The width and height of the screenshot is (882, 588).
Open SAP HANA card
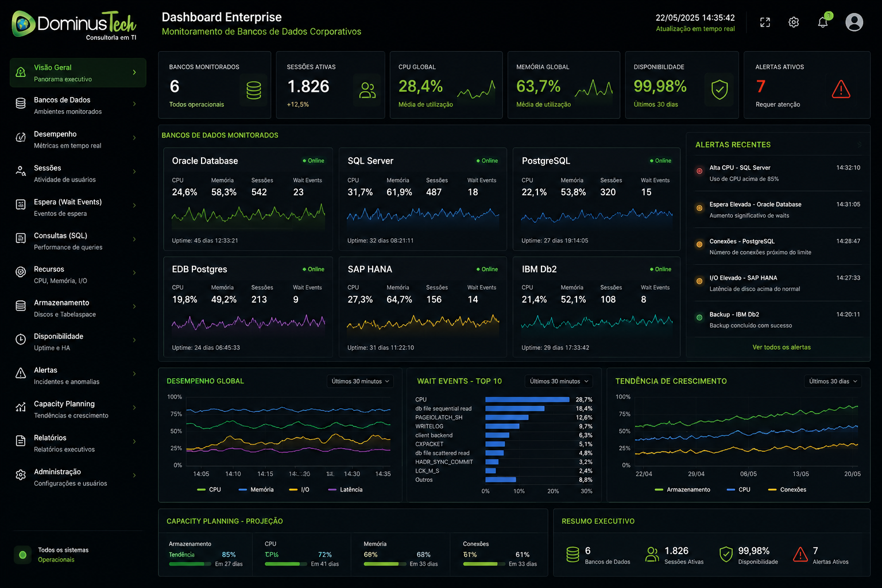coord(423,307)
